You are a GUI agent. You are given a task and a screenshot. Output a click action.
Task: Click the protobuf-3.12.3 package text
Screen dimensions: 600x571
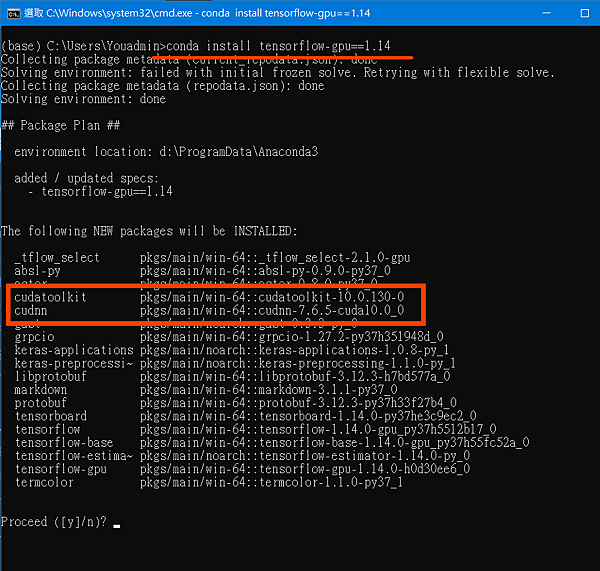[x=358, y=403]
